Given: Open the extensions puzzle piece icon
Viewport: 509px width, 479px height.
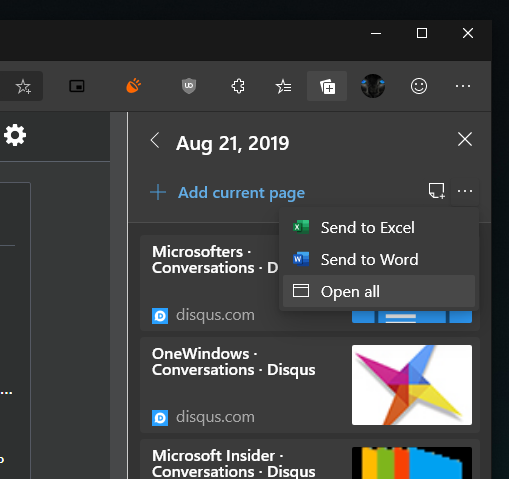Looking at the screenshot, I should pyautogui.click(x=238, y=86).
